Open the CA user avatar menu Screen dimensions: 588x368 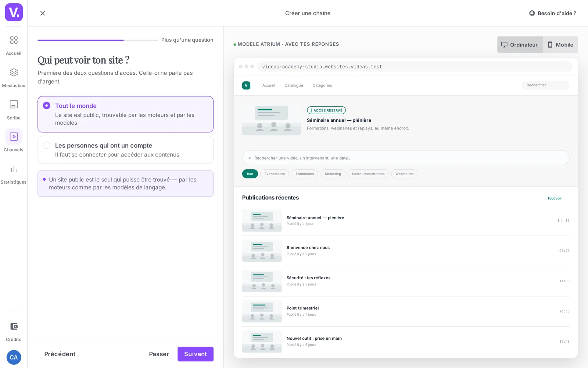click(14, 357)
